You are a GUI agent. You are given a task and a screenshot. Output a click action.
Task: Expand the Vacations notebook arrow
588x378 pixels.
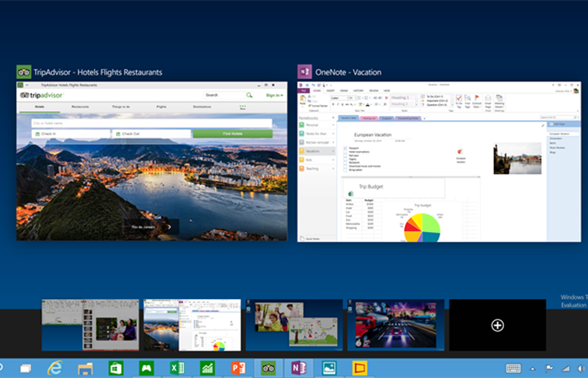pyautogui.click(x=333, y=151)
